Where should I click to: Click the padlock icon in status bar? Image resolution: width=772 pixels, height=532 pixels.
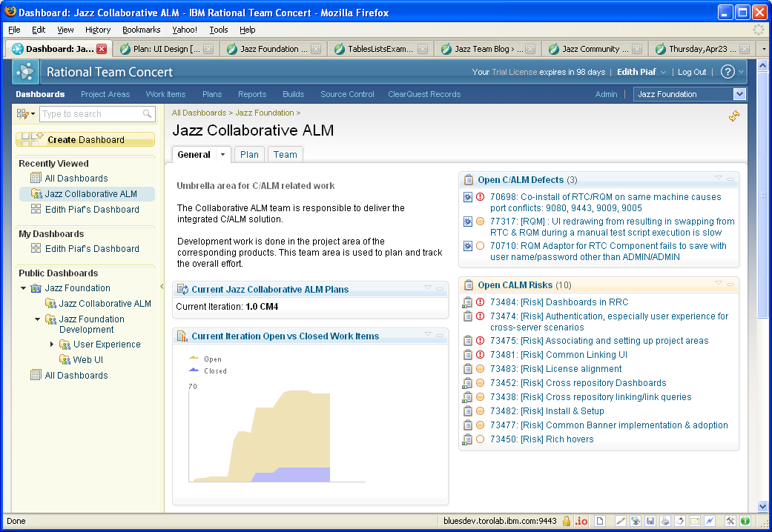[x=567, y=521]
